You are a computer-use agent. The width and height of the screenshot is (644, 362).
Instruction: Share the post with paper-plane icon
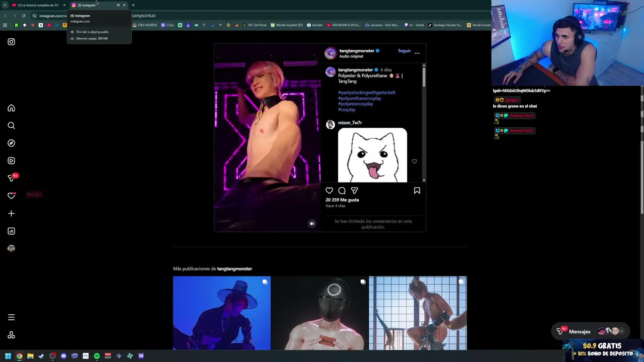[x=354, y=191]
